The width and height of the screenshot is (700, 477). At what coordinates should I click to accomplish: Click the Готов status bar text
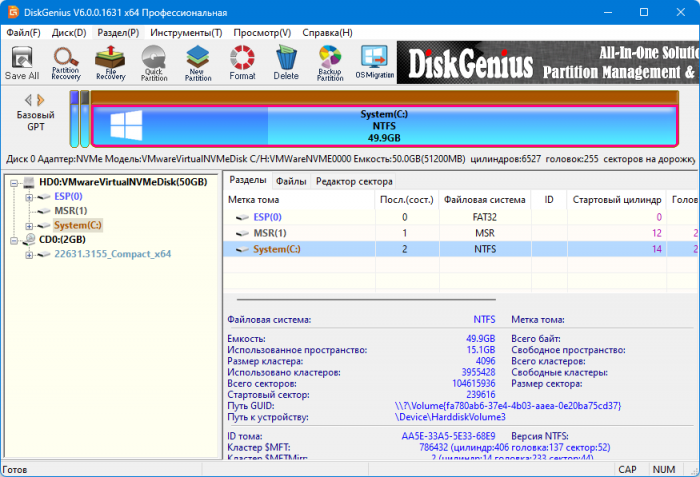click(15, 470)
